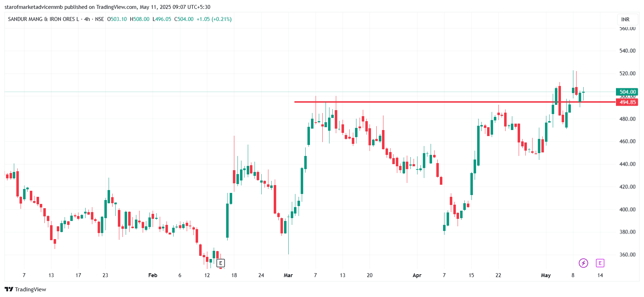
Task: Click the 17 date label on time axis
Action: coord(78,275)
